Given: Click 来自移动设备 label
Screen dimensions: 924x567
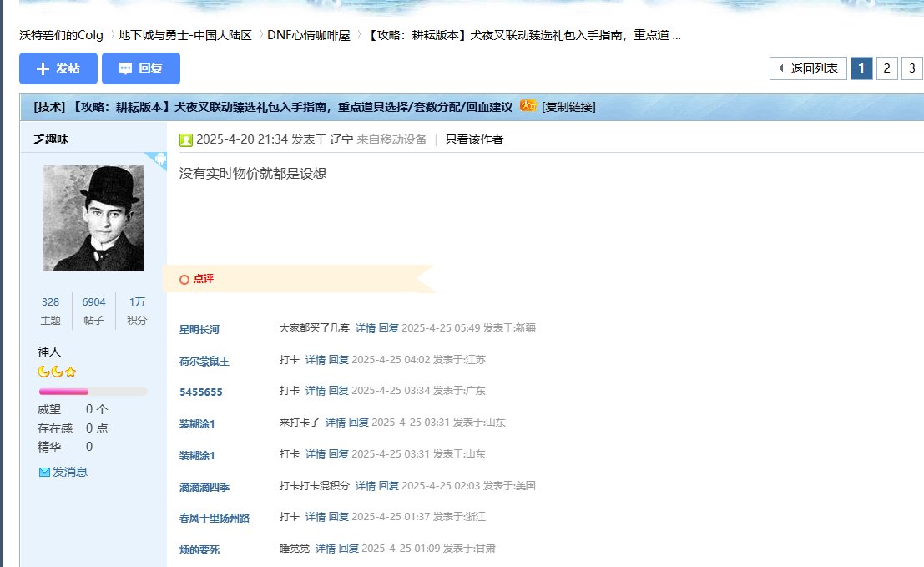Looking at the screenshot, I should tap(391, 139).
